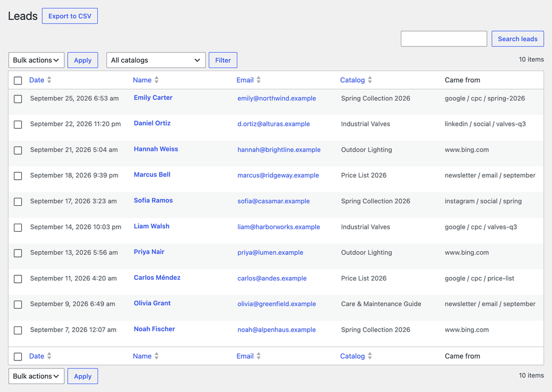Click the bottom Apply button
Screen dimensions: 552x392
[x=83, y=376]
